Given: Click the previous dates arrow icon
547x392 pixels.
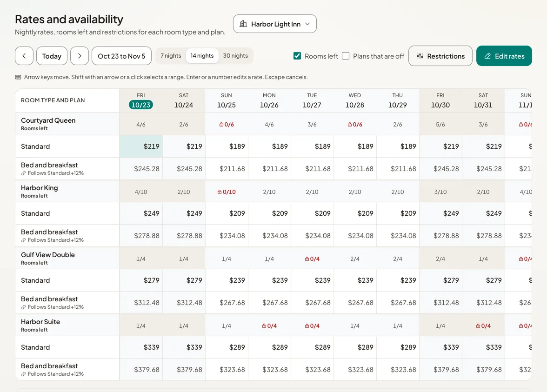Looking at the screenshot, I should pos(24,56).
